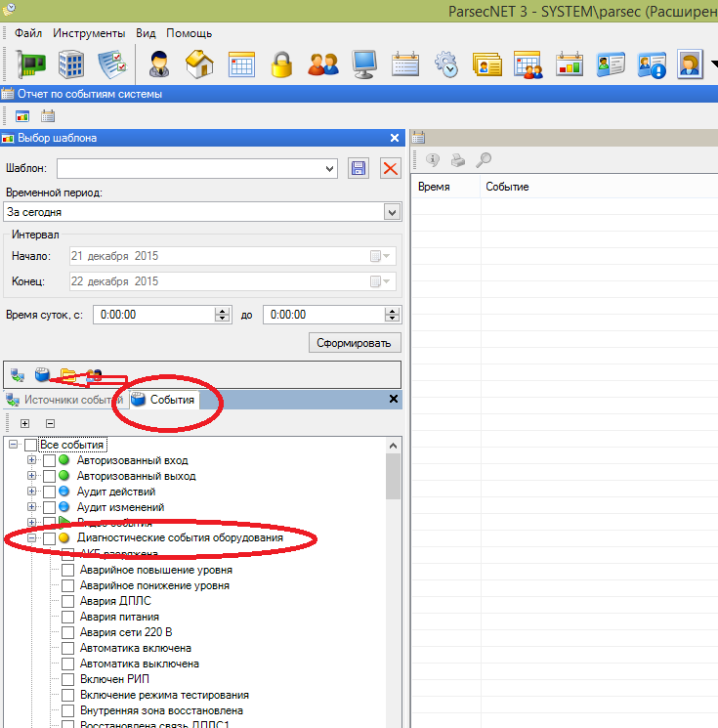Click the building icon in toolbar

[71, 64]
